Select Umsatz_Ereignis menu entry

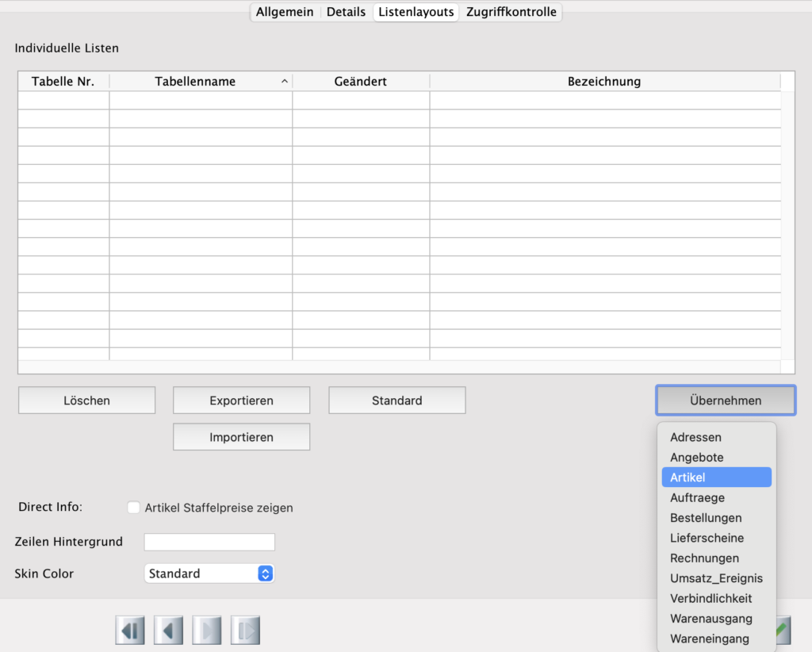(x=716, y=578)
